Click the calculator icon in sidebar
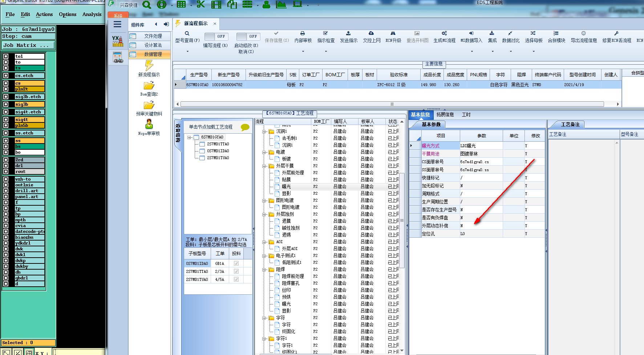Viewport: 644px width, 355px height. (x=118, y=57)
